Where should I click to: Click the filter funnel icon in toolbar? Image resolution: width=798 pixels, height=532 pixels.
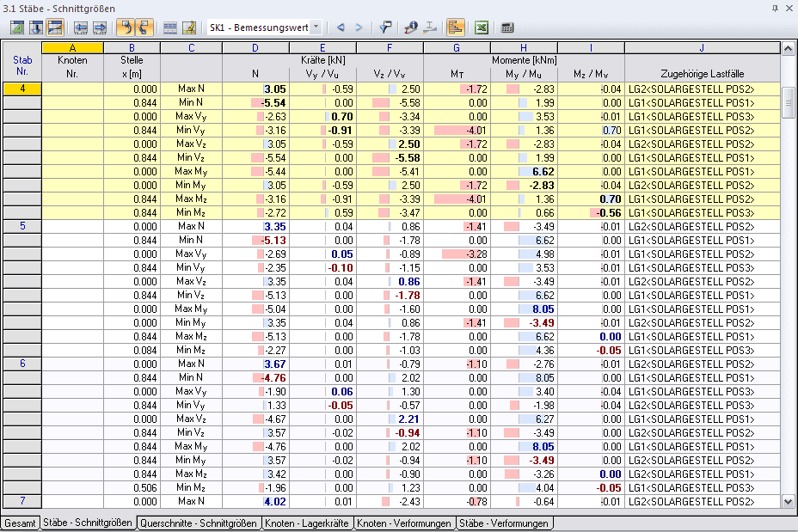click(x=385, y=28)
